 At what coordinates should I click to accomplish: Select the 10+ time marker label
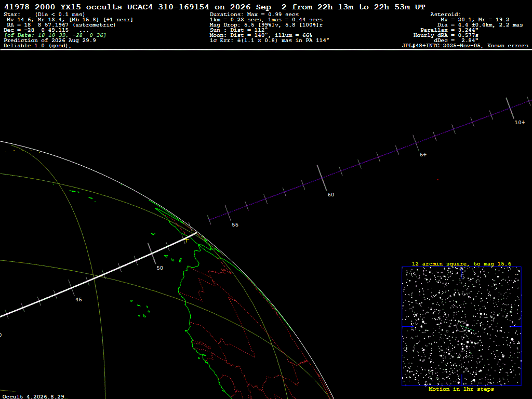click(x=520, y=123)
